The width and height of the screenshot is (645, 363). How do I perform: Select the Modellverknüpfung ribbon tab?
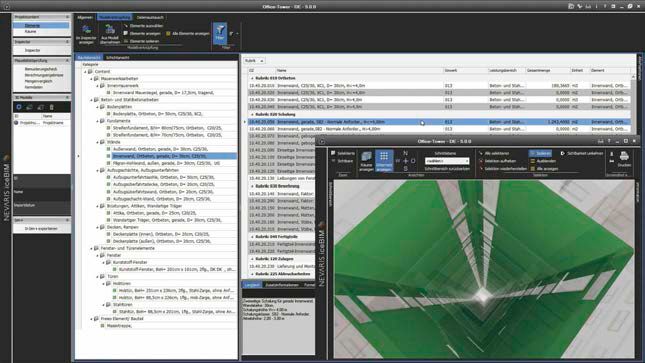tap(115, 17)
